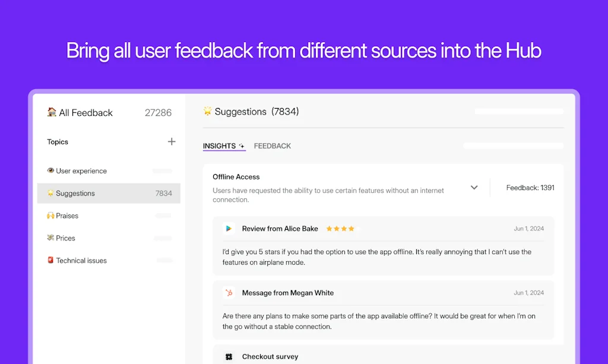Open the User experience topic
The height and width of the screenshot is (364, 608).
click(81, 171)
